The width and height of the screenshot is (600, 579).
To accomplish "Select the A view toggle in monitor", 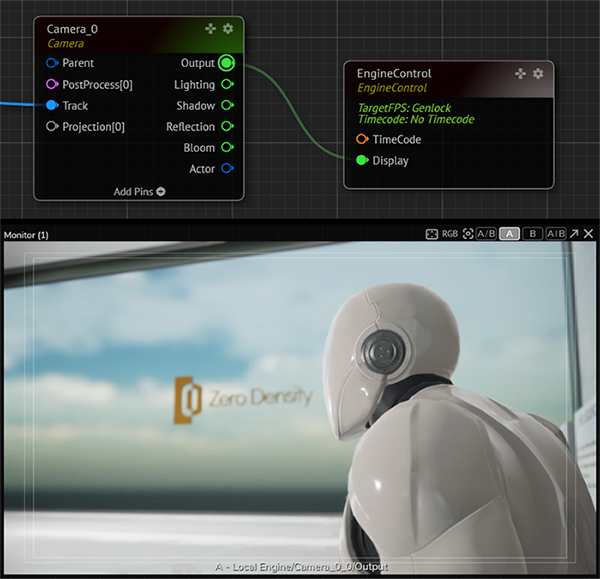I will [x=510, y=234].
